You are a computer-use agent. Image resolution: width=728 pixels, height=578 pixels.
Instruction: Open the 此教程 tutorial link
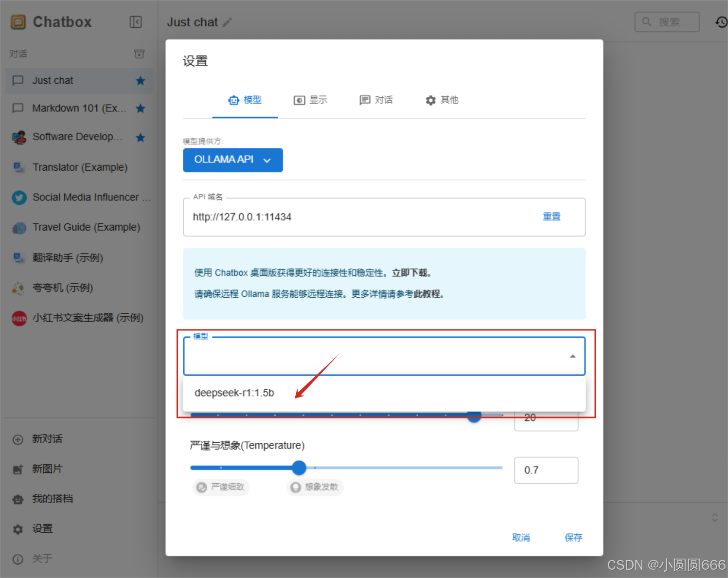point(426,294)
